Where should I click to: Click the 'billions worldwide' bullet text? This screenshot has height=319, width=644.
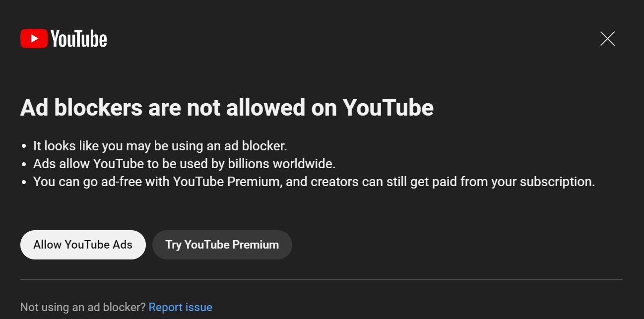185,164
